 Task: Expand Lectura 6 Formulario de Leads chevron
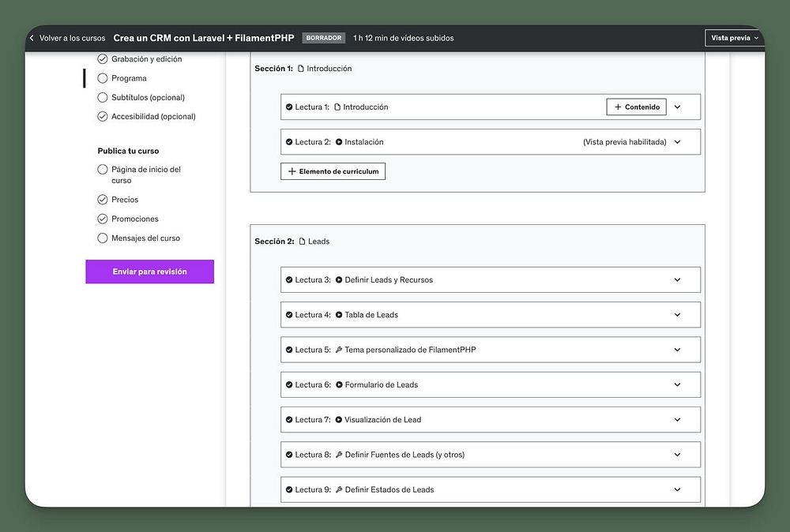point(678,385)
